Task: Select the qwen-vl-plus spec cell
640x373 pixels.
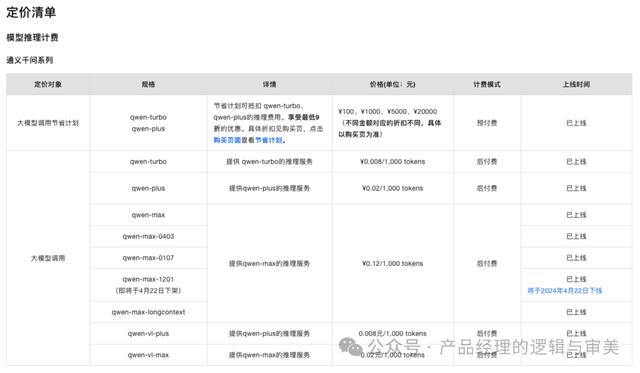Action: click(x=148, y=333)
